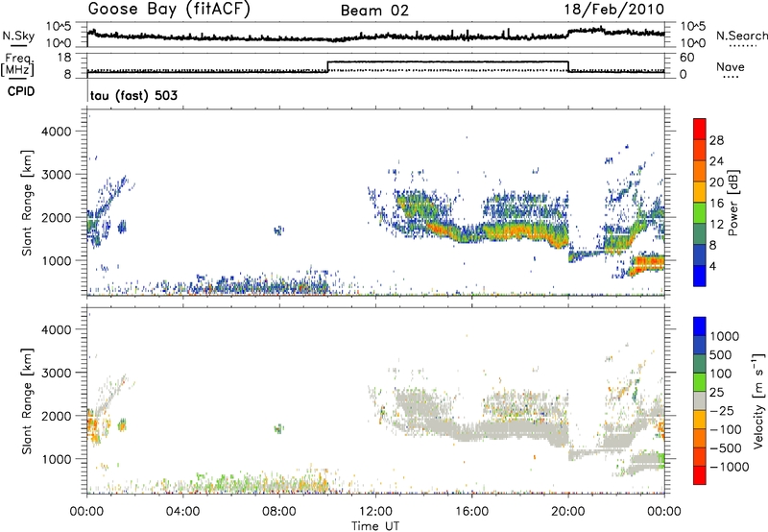
Task: Click the "08:00" time tick label
Action: (279, 512)
